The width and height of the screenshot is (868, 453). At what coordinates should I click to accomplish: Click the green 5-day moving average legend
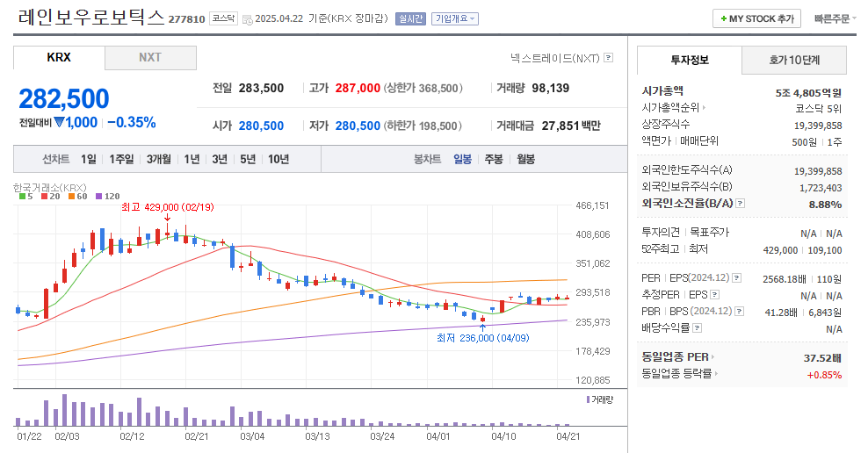point(26,197)
